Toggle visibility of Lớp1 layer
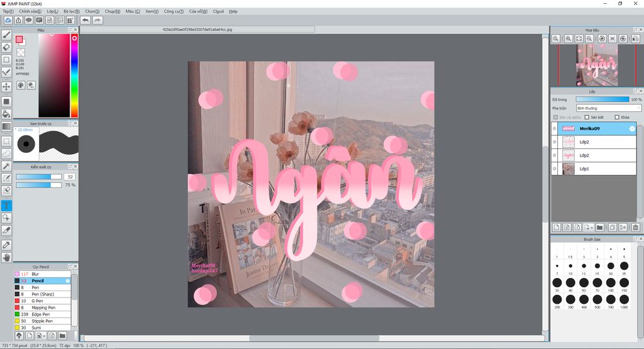This screenshot has width=644, height=349. (x=555, y=169)
